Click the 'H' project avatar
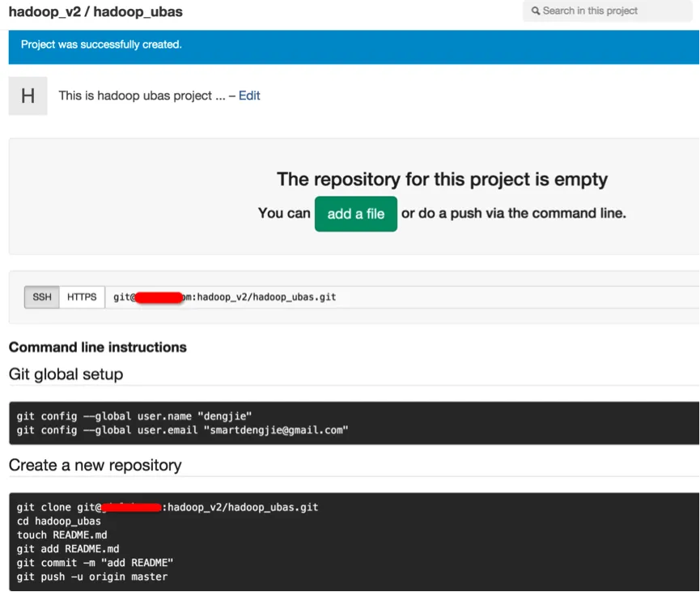The width and height of the screenshot is (700, 592). [28, 96]
